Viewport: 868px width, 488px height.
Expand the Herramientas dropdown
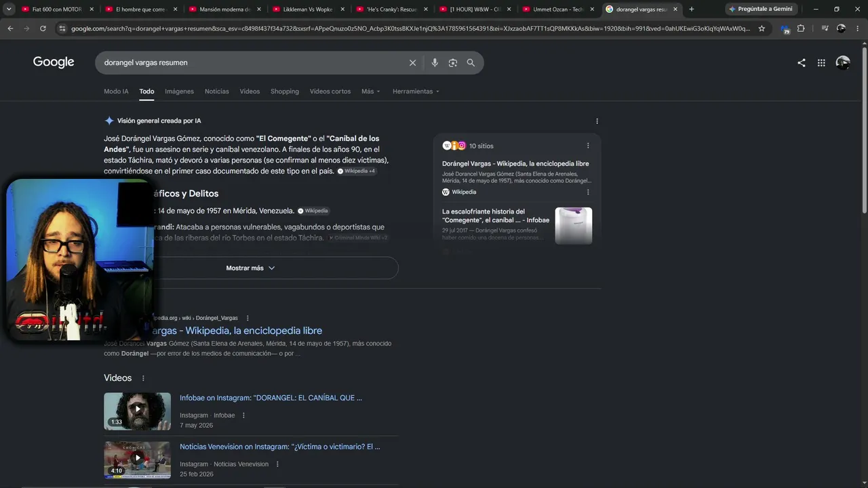pos(416,91)
